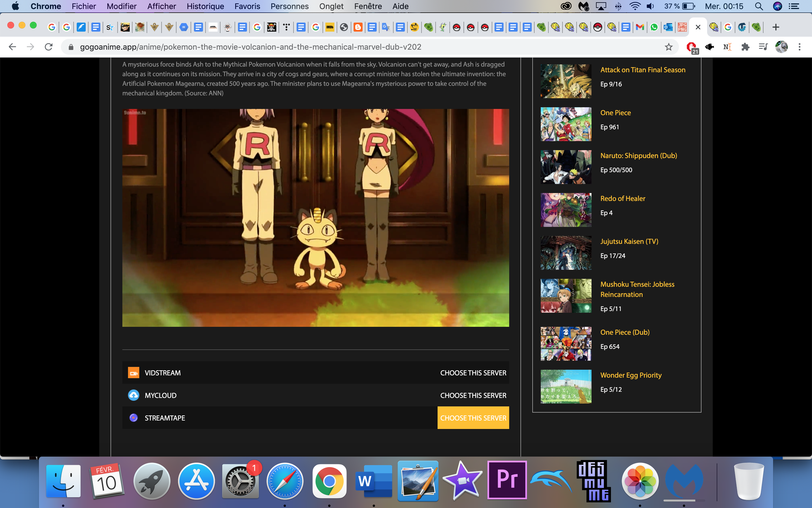Click the Team Rocket video player
Viewport: 812px width, 508px height.
(315, 217)
